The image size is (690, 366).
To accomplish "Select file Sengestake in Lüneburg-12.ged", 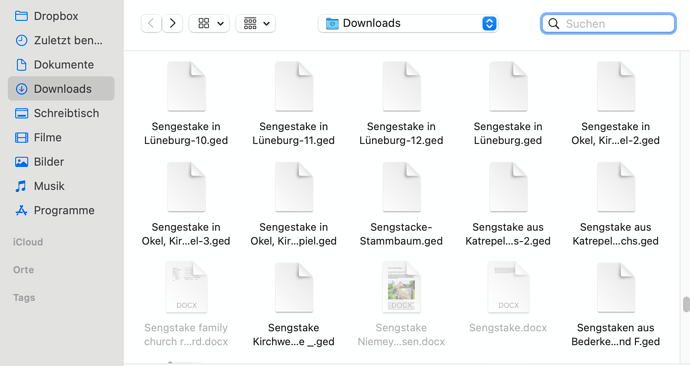I will [x=401, y=104].
